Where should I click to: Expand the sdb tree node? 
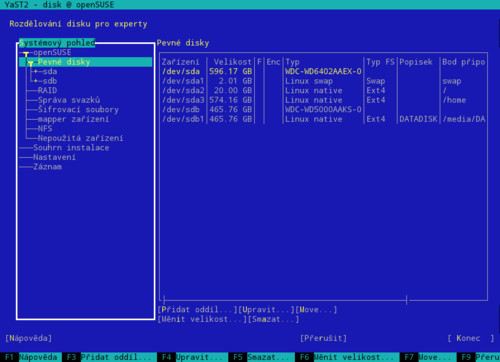(36, 81)
